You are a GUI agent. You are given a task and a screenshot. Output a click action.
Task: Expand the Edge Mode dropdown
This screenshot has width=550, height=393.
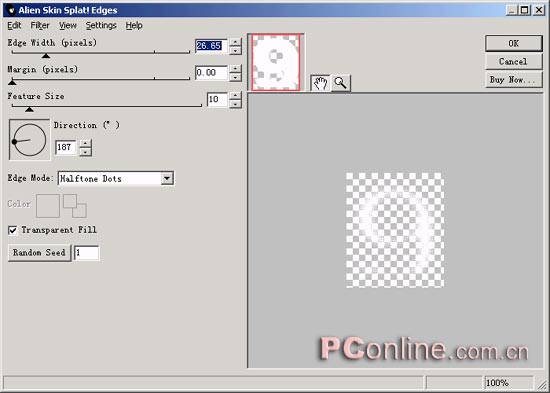167,178
